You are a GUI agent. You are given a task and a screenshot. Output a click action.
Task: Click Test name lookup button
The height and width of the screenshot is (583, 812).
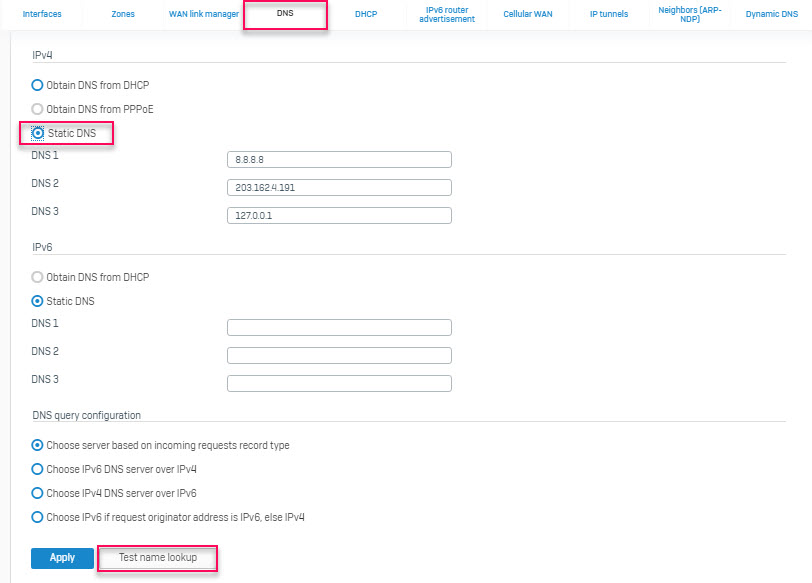point(157,558)
